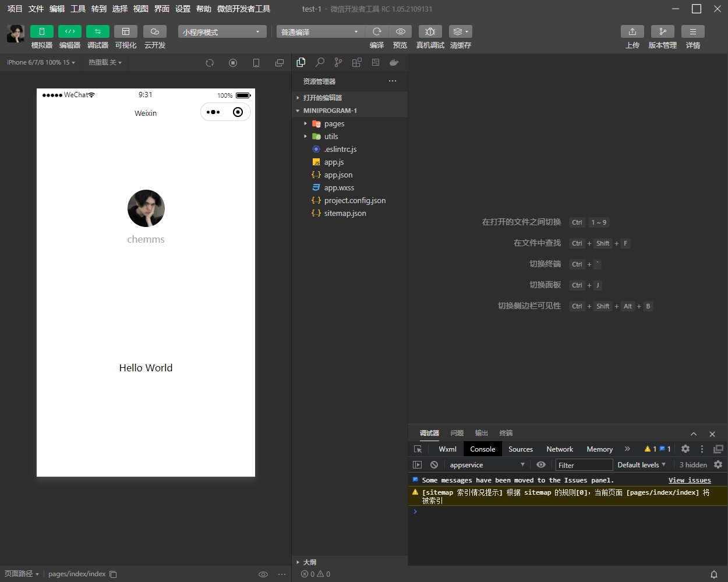Click the View issues link

click(690, 480)
